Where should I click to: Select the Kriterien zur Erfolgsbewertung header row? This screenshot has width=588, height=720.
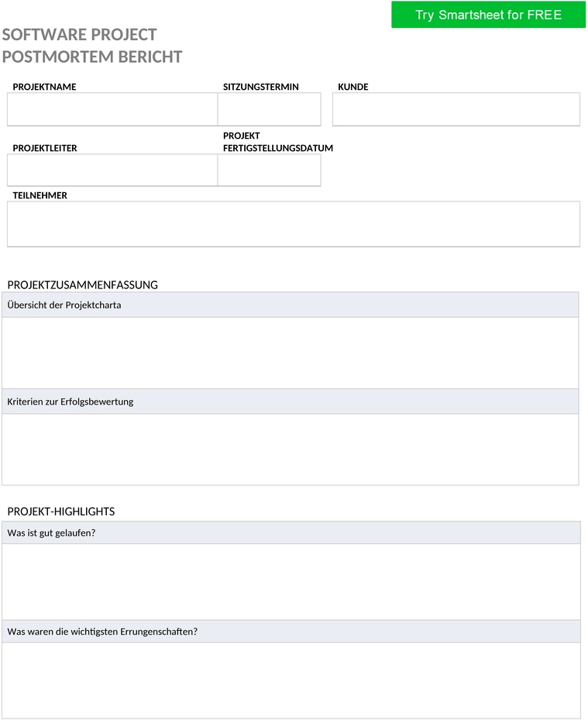290,401
